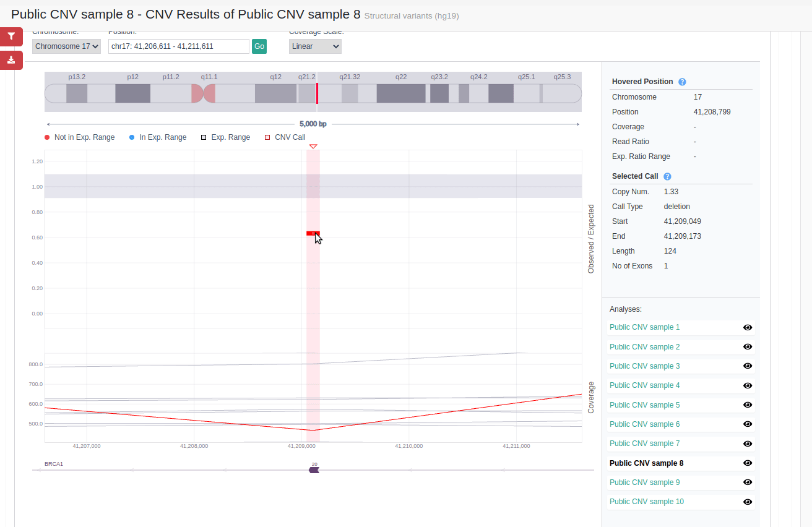Toggle visibility of Public CNV sample 1

[x=748, y=327]
